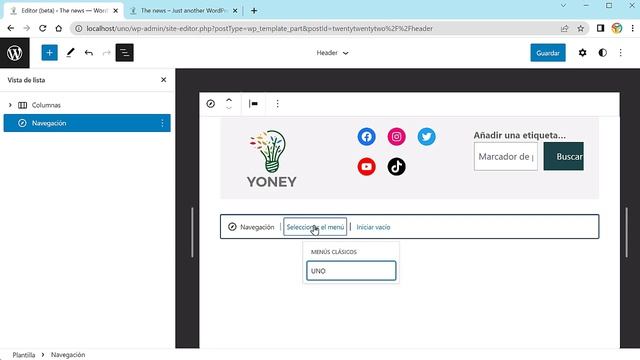This screenshot has width=640, height=360.
Task: Open the tab search chevron
Action: 563,5
